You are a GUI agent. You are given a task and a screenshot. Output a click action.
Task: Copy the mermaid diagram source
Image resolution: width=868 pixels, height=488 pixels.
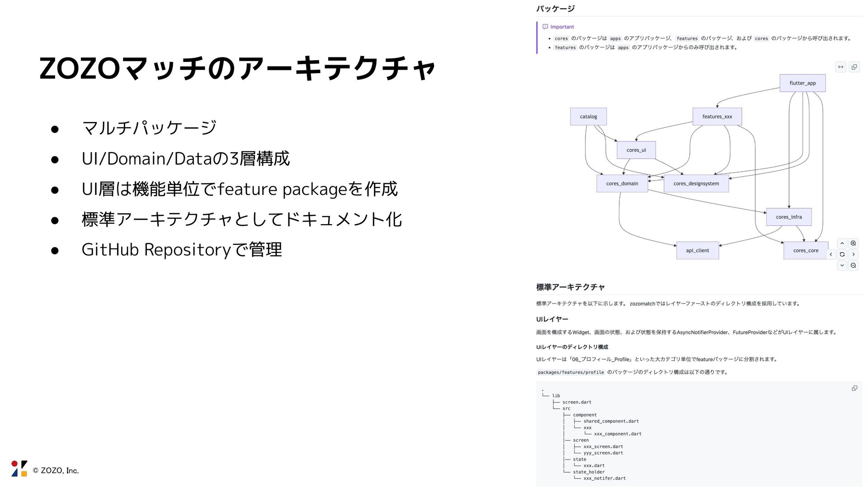854,67
